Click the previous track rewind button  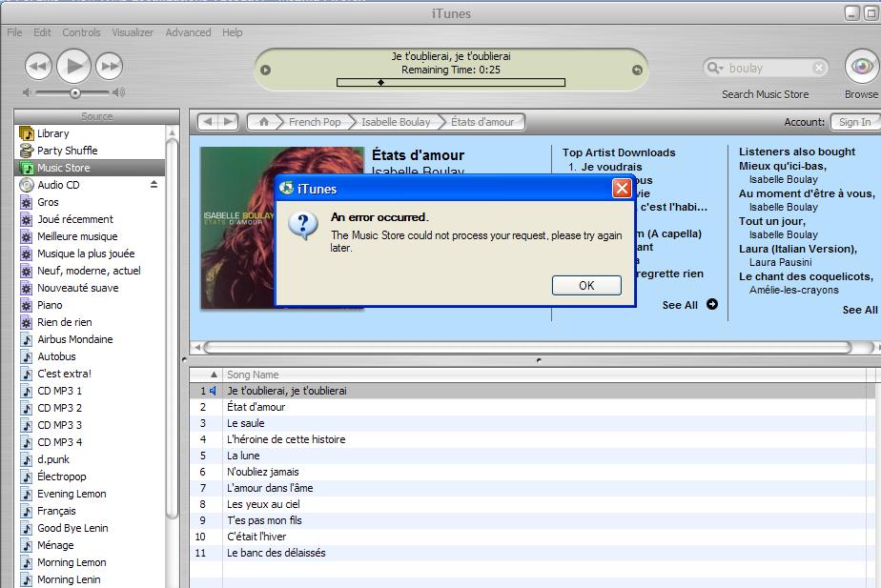(x=38, y=67)
